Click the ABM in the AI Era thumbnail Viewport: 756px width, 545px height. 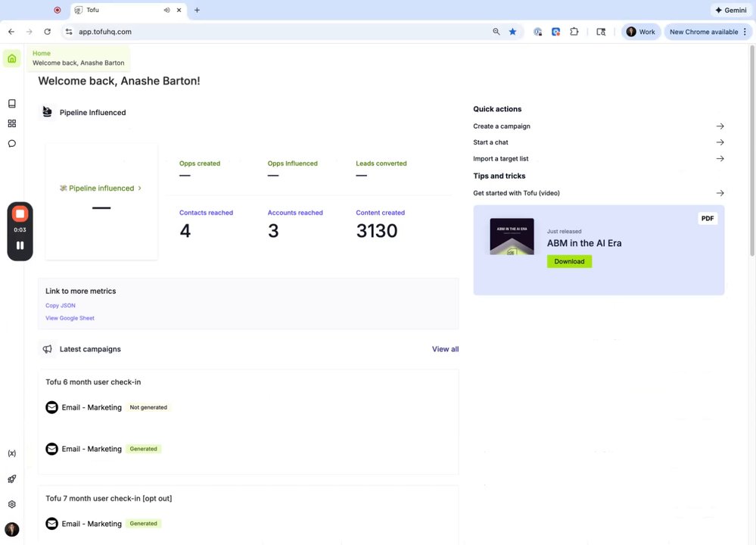pyautogui.click(x=512, y=236)
